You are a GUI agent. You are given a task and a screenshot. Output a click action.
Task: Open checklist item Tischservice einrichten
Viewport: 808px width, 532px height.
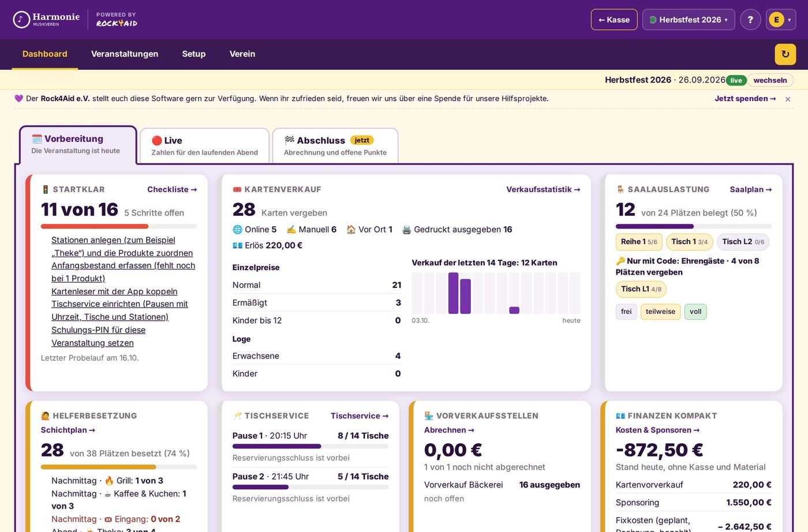pyautogui.click(x=119, y=310)
